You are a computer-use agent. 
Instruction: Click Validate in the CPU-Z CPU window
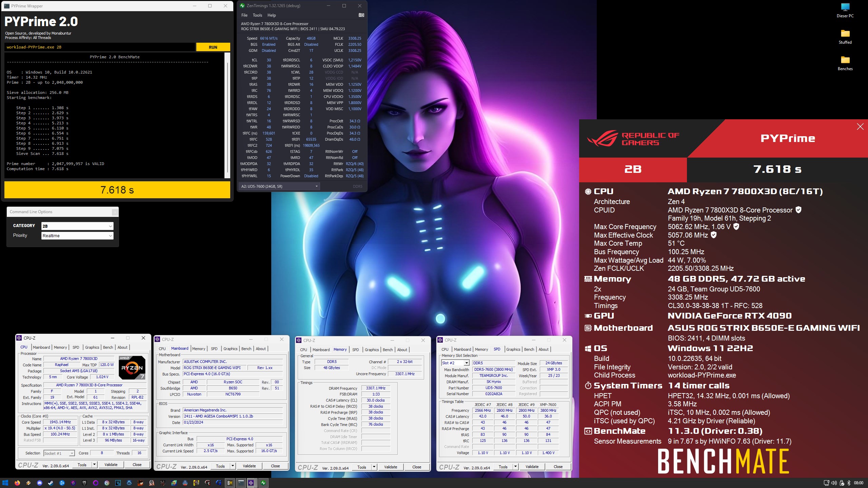(111, 465)
